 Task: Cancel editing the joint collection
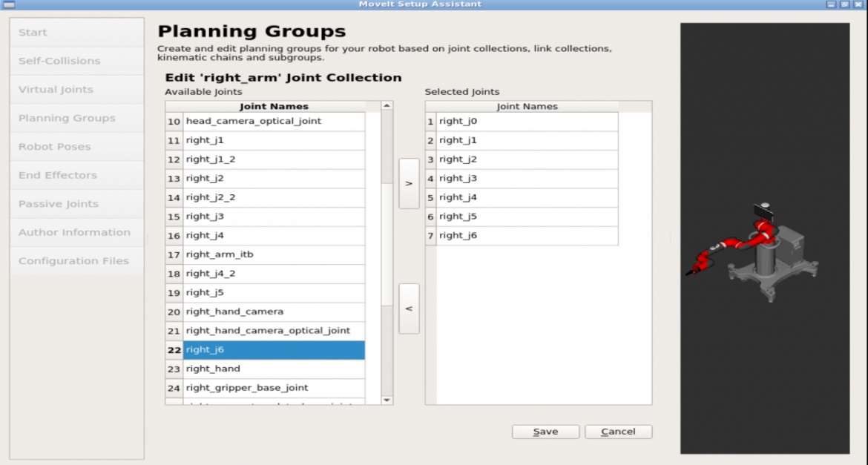tap(618, 432)
